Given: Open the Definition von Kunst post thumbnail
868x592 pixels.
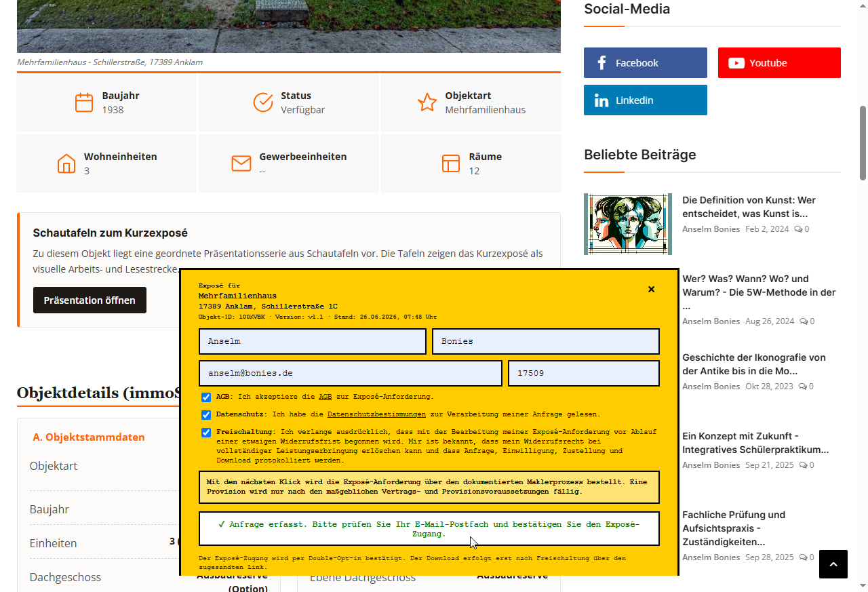Looking at the screenshot, I should [628, 224].
